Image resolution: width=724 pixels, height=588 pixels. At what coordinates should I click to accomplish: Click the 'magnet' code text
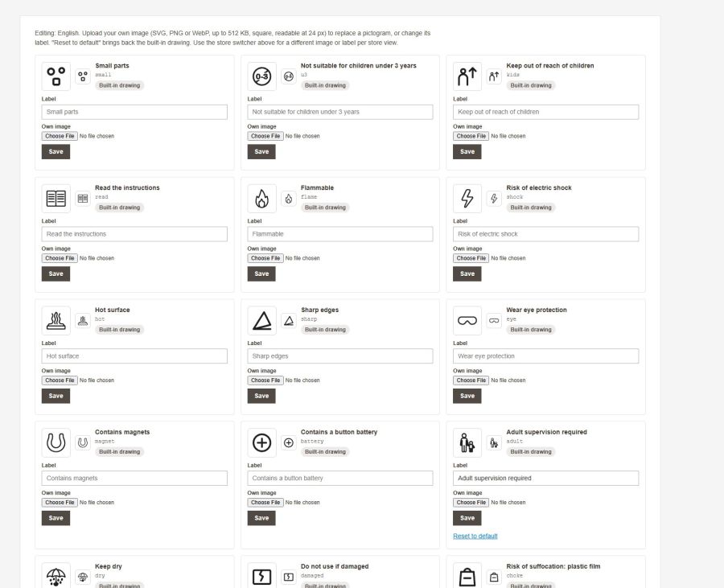[105, 442]
